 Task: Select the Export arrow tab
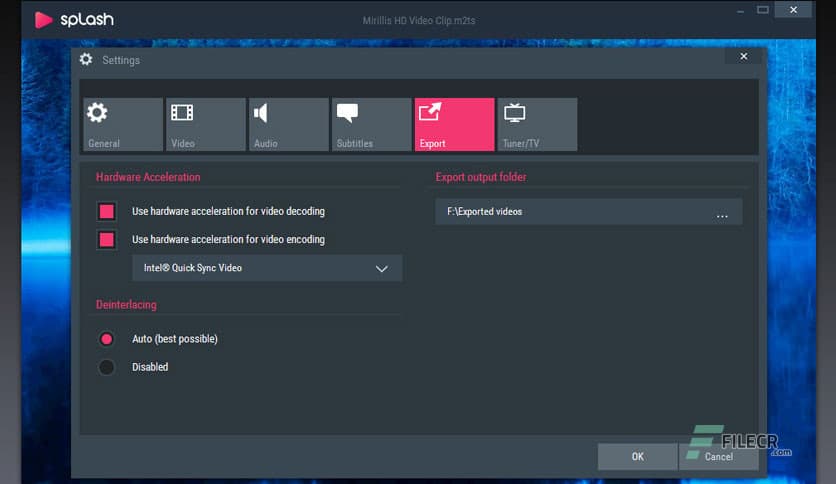point(454,124)
